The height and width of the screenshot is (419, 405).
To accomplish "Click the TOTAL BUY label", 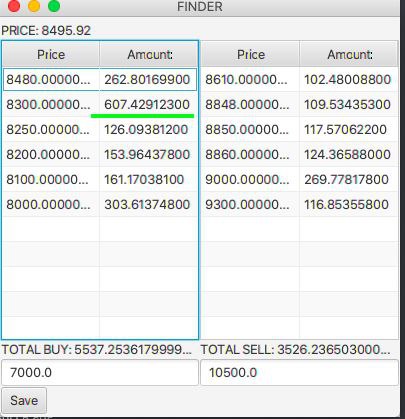I will click(97, 349).
